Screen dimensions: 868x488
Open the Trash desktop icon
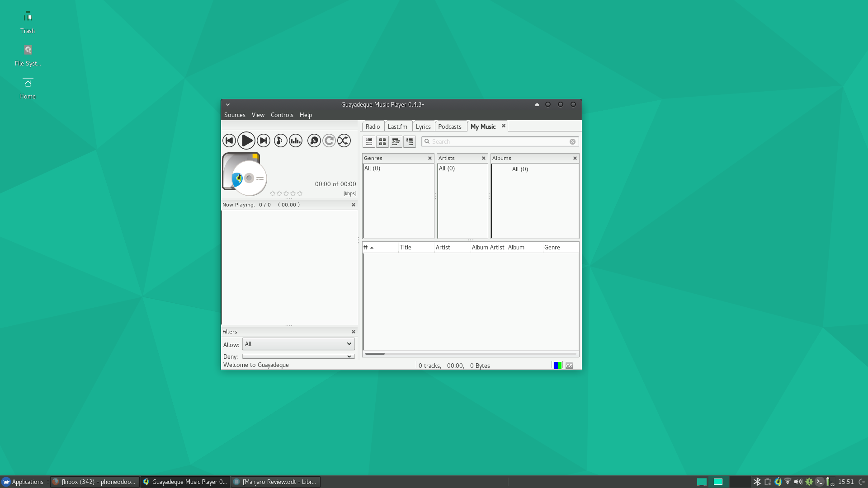(28, 23)
